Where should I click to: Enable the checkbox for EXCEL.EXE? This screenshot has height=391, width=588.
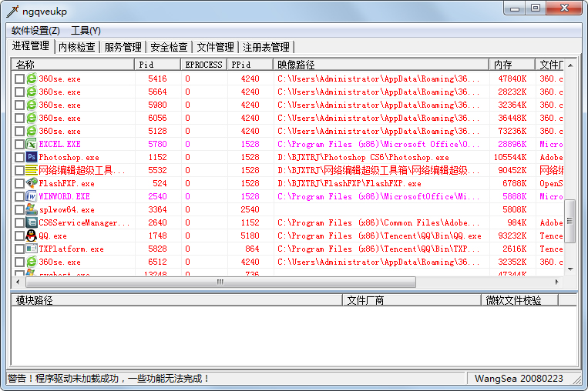pos(19,144)
